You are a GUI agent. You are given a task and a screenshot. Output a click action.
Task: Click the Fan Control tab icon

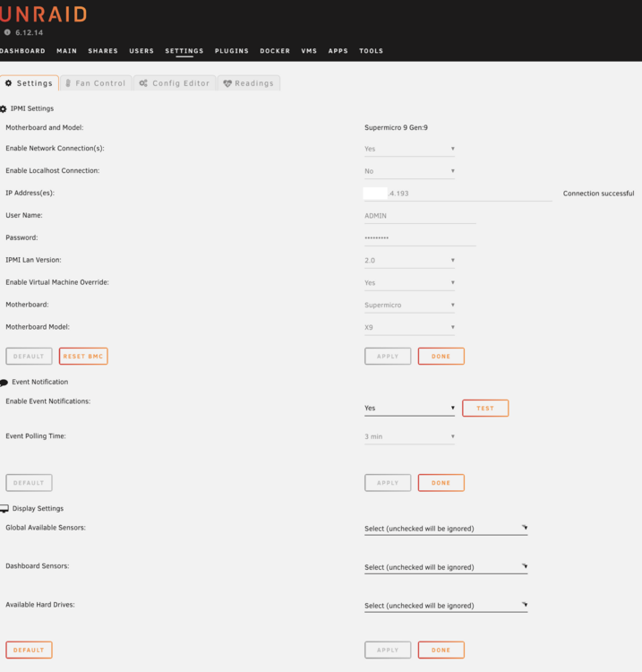coord(68,83)
